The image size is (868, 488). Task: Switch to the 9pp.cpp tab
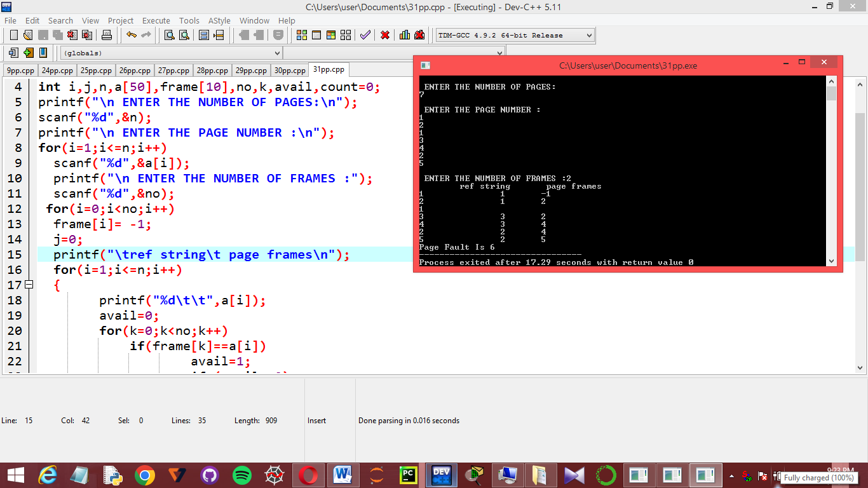[x=20, y=71]
